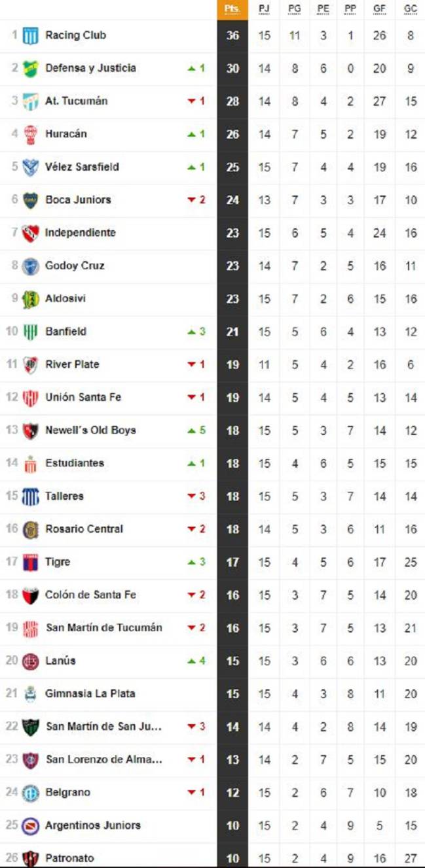The image size is (425, 868).
Task: Open the San Martín de Tucumán link
Action: click(x=103, y=628)
